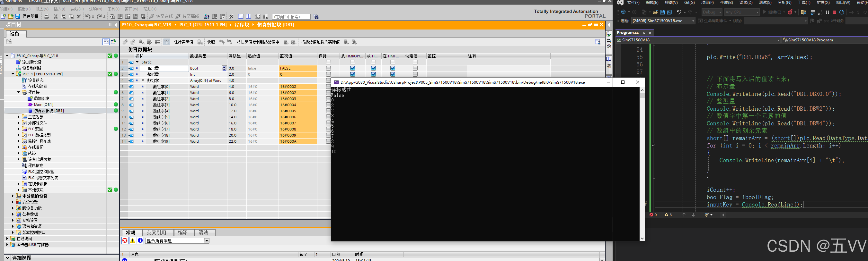Click split editor vertically icon
This screenshot has width=868, height=261.
coord(249,16)
